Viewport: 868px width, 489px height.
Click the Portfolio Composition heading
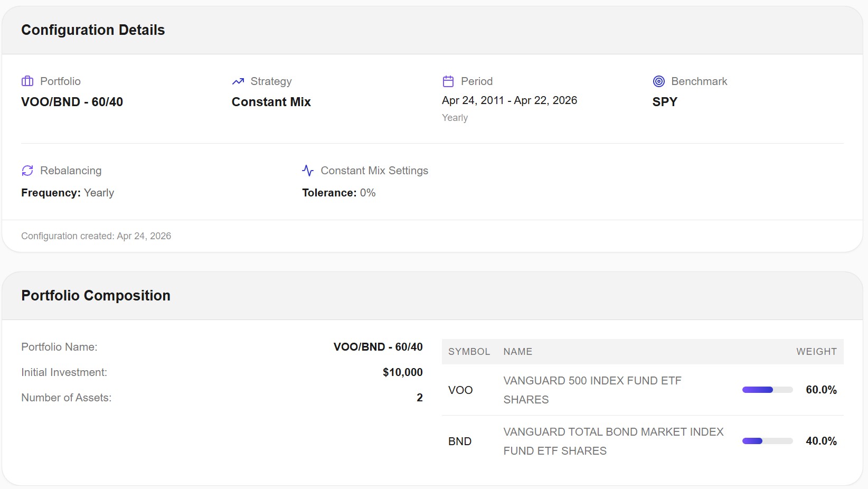tap(96, 296)
